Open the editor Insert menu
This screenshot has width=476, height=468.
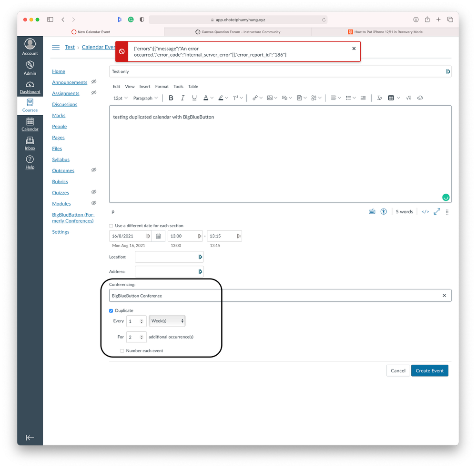145,87
